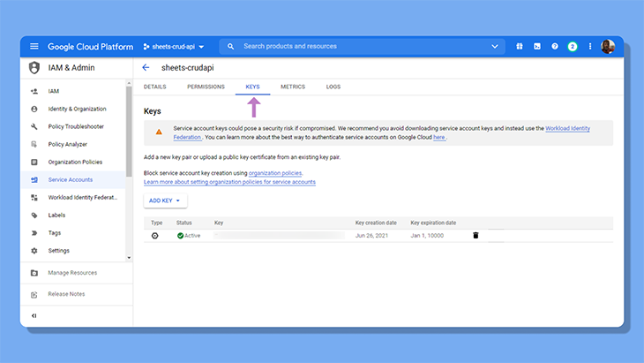Open the hamburger navigation menu
This screenshot has width=644, height=363.
click(34, 47)
